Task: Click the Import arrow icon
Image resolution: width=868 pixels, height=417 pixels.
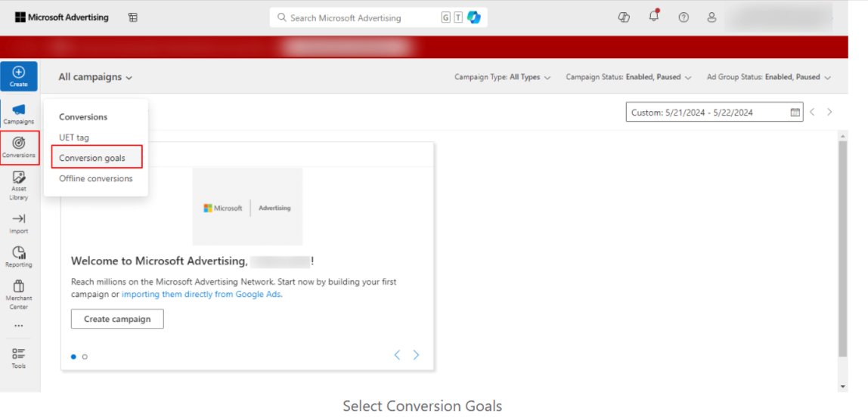Action: coord(19,224)
